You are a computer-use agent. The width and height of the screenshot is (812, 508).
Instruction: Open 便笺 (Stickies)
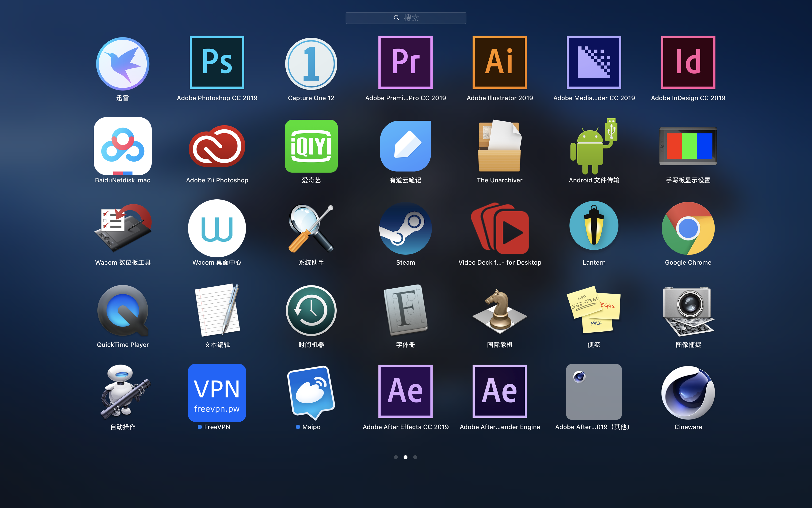594,309
